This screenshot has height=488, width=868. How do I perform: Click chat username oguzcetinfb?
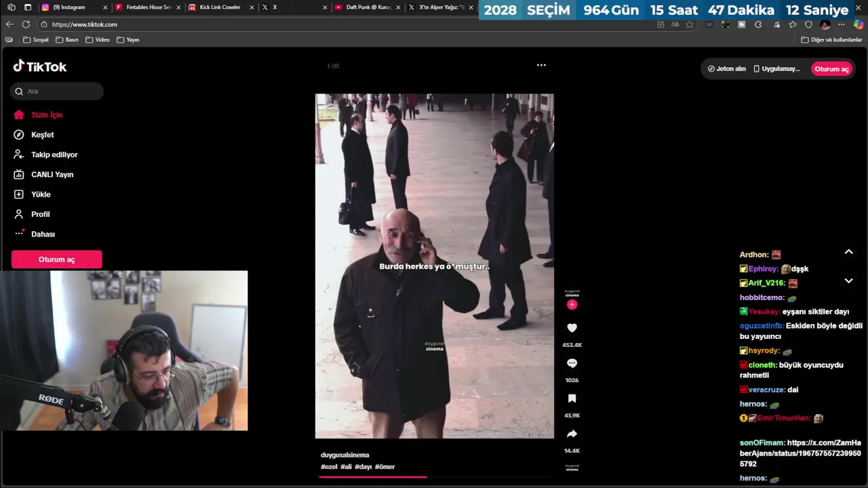coord(760,326)
